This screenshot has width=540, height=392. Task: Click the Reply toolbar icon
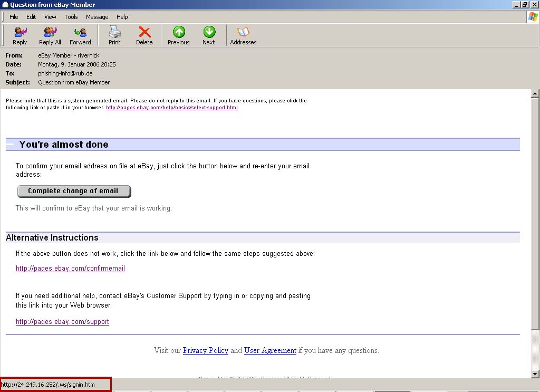pos(20,36)
